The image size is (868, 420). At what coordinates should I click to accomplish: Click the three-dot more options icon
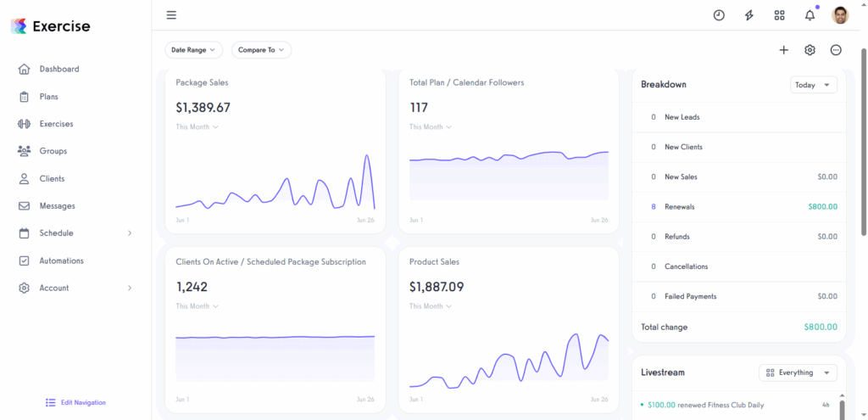[x=836, y=50]
